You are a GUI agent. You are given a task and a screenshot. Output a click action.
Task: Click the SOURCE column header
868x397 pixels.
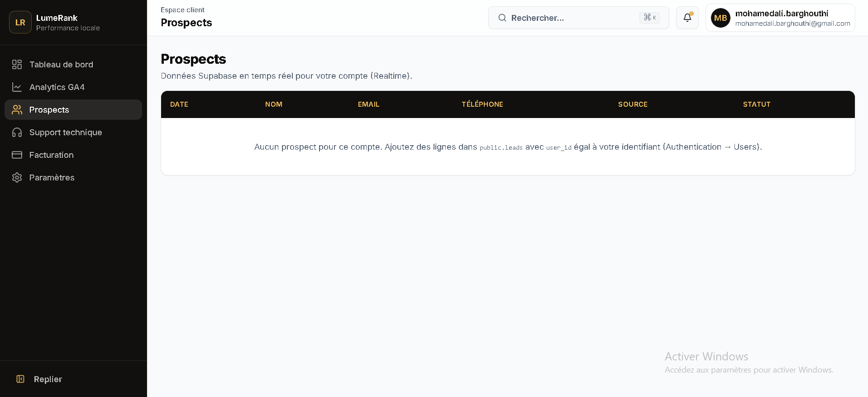633,104
